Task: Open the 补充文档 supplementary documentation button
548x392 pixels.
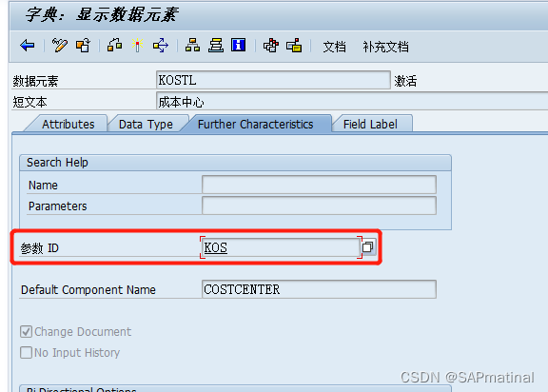Action: [385, 47]
